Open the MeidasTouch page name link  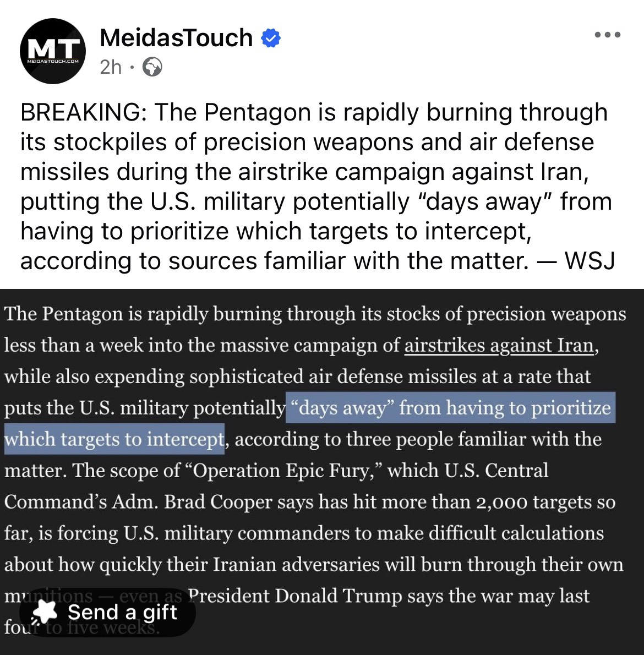coord(176,38)
